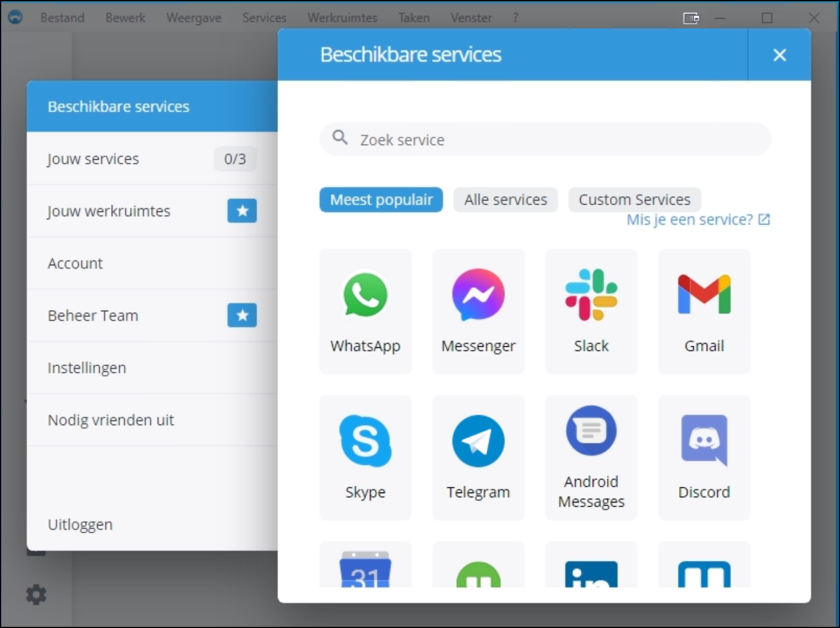Click the magnifier icon in search bar
This screenshot has width=840, height=628.
[340, 137]
